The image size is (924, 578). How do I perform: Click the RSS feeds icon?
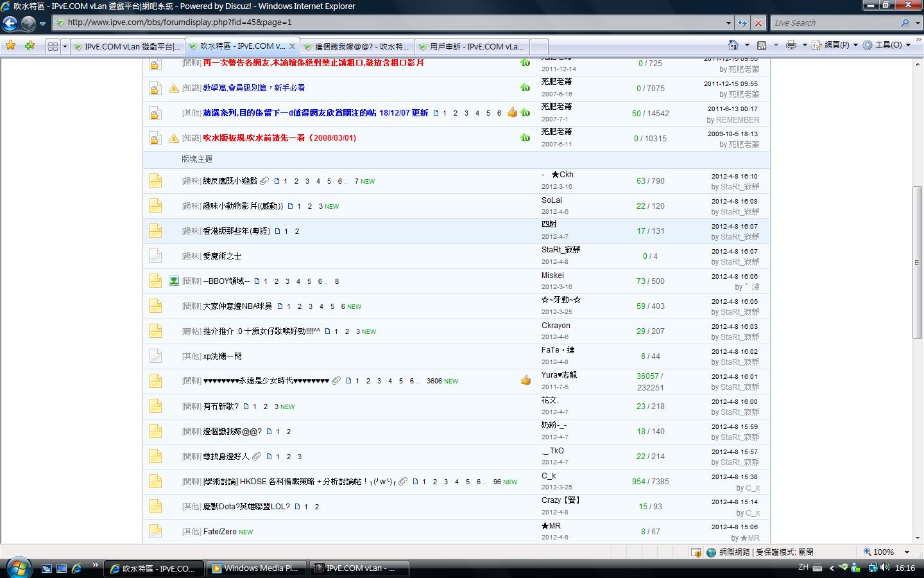[x=762, y=45]
